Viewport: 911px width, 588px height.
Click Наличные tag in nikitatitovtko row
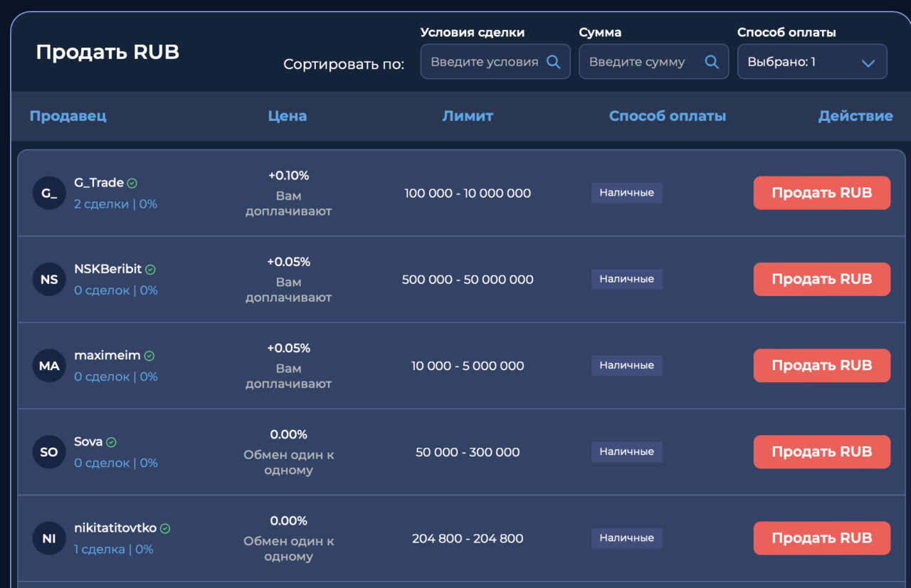click(x=627, y=538)
